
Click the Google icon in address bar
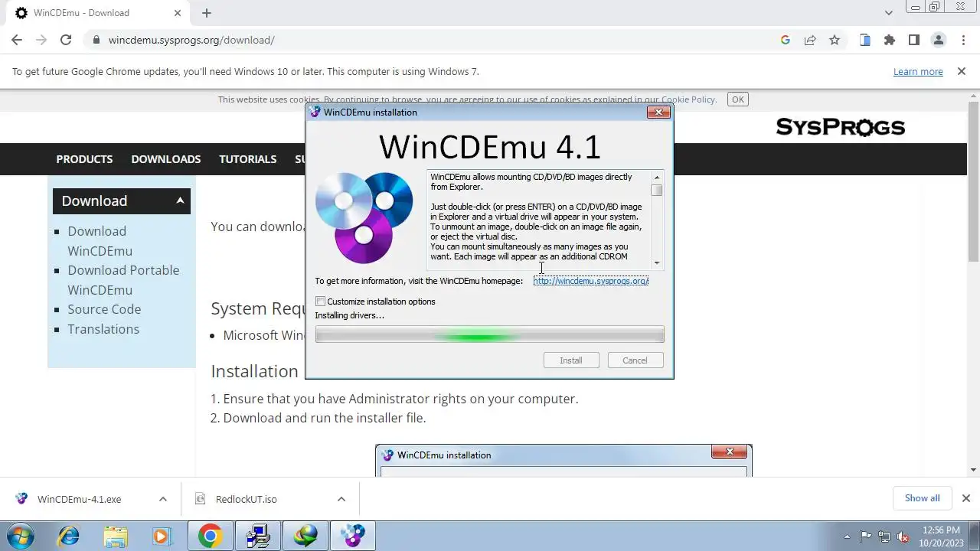click(786, 40)
